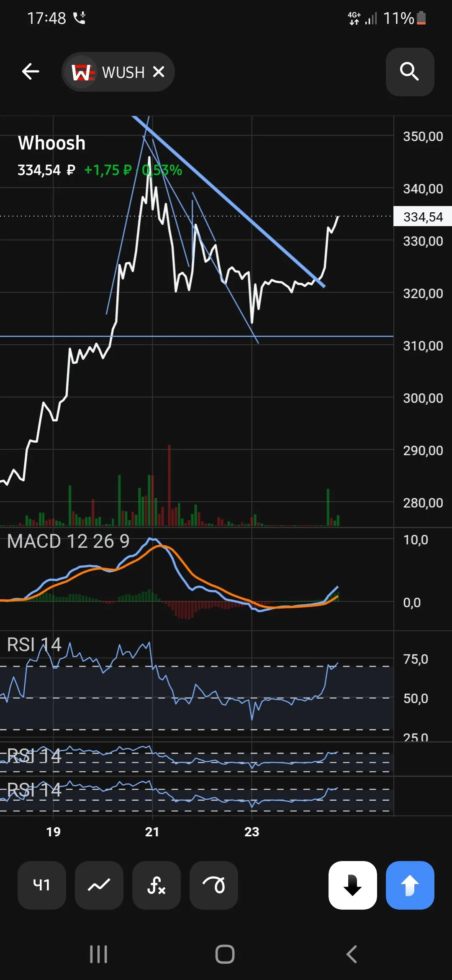Tap the +1,75 ₽ price change
This screenshot has width=452, height=980.
pos(108,170)
